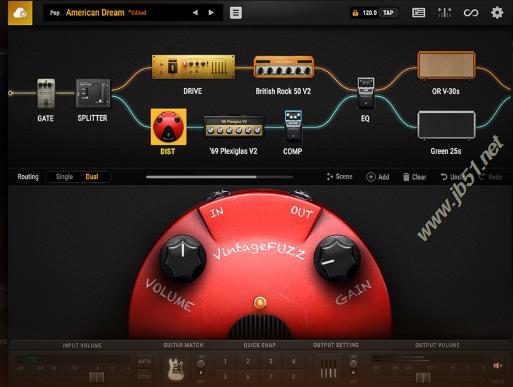Select the '69 Plexiglas V2 amp
The height and width of the screenshot is (387, 513).
click(234, 126)
